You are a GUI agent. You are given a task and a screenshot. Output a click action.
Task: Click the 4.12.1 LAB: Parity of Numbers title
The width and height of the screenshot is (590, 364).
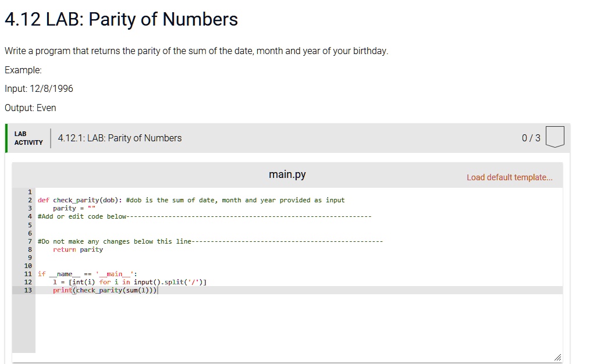[119, 138]
